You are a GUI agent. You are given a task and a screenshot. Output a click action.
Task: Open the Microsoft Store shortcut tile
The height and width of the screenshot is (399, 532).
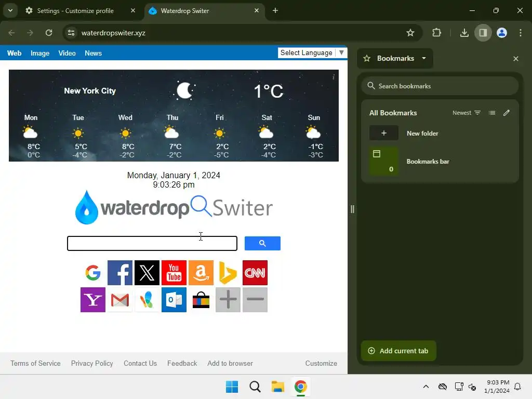click(x=201, y=300)
